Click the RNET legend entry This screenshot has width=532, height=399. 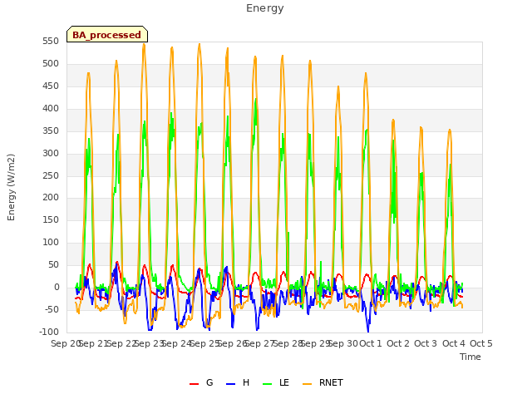pos(323,382)
